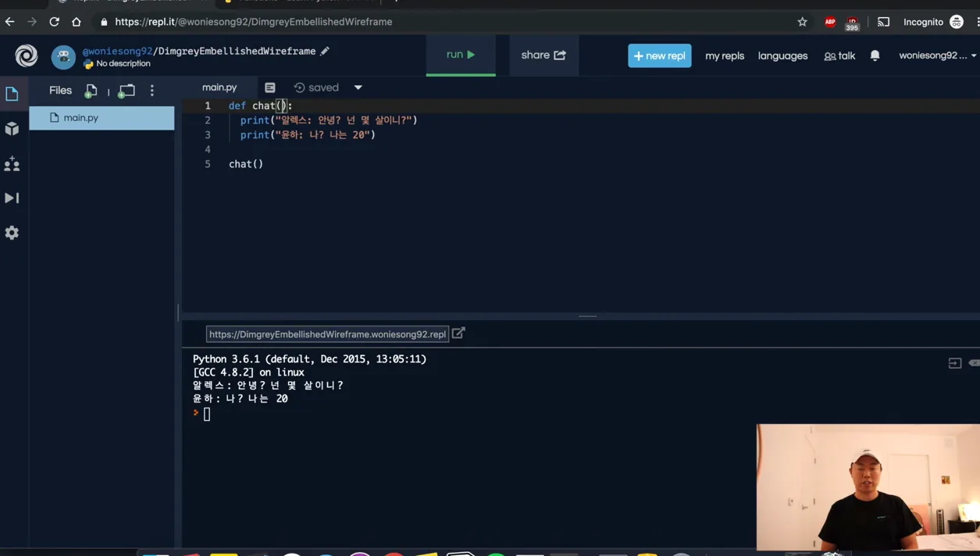Click code line 'def chat():'
Image resolution: width=980 pixels, height=556 pixels.
coord(260,105)
